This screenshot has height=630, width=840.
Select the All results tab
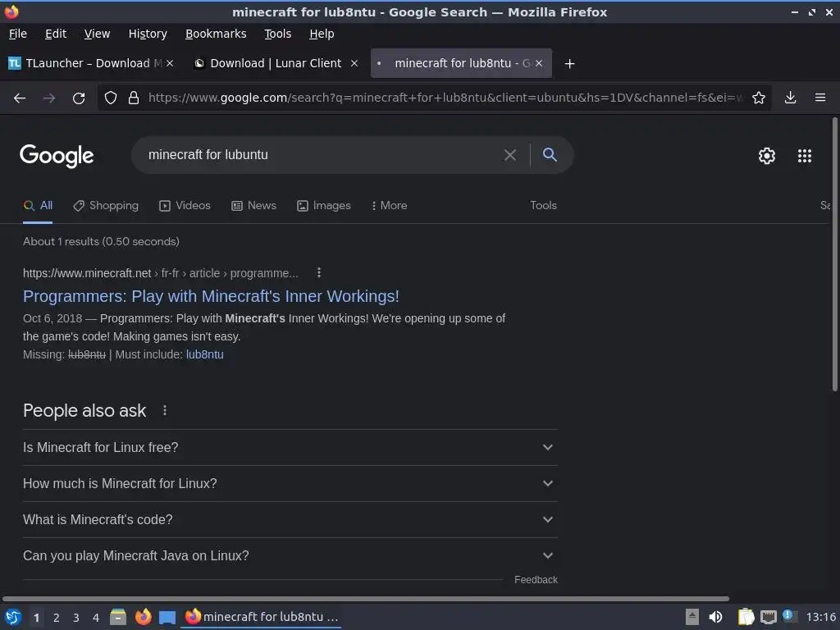(x=38, y=206)
